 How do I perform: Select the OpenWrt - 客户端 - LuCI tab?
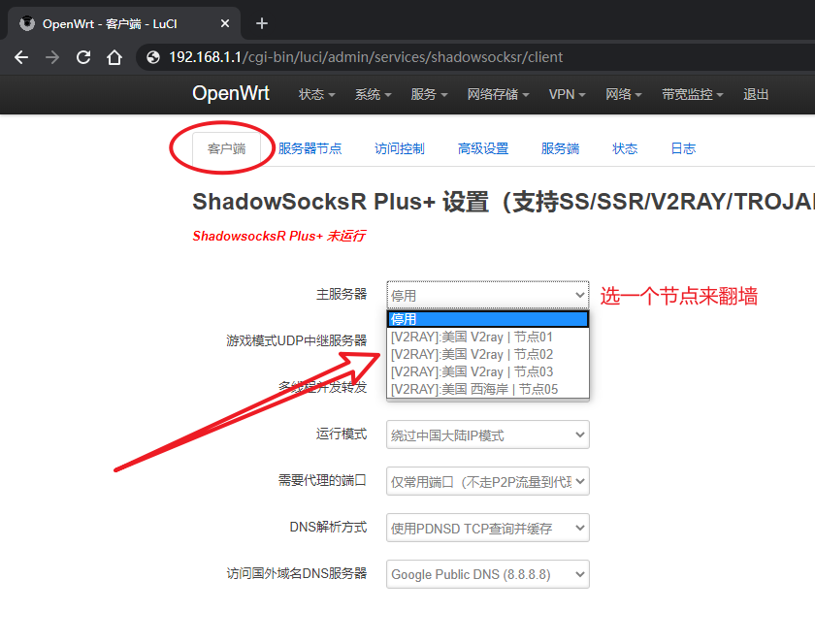(x=124, y=23)
